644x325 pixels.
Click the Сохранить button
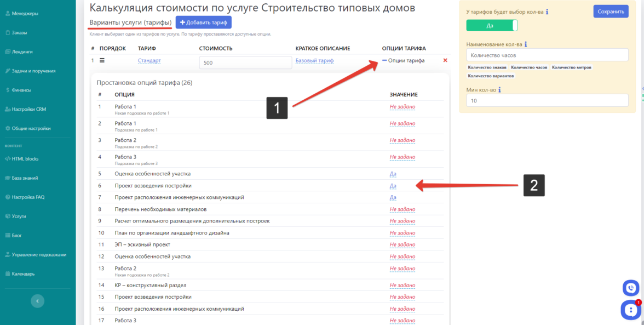[610, 12]
